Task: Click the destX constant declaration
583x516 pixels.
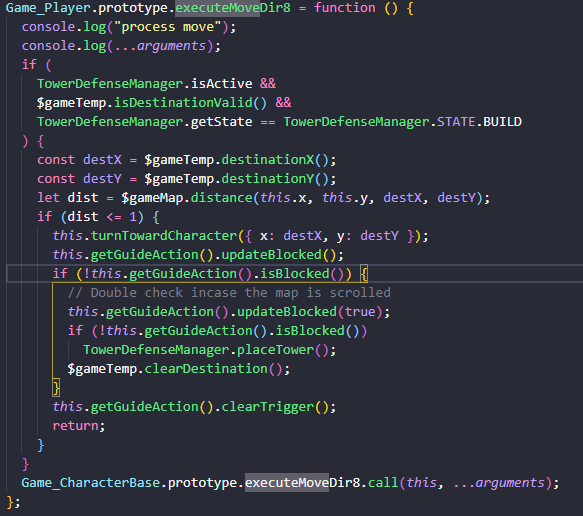Action: point(102,160)
